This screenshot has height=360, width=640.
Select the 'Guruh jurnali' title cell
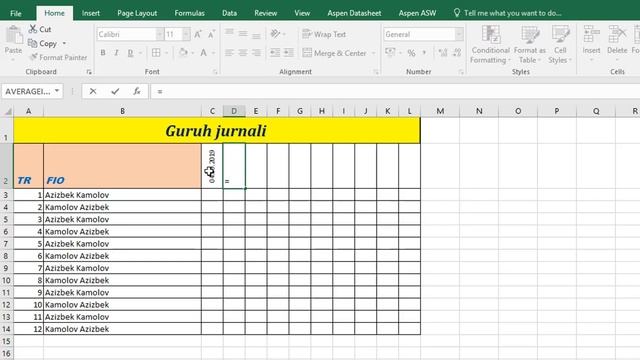(217, 131)
